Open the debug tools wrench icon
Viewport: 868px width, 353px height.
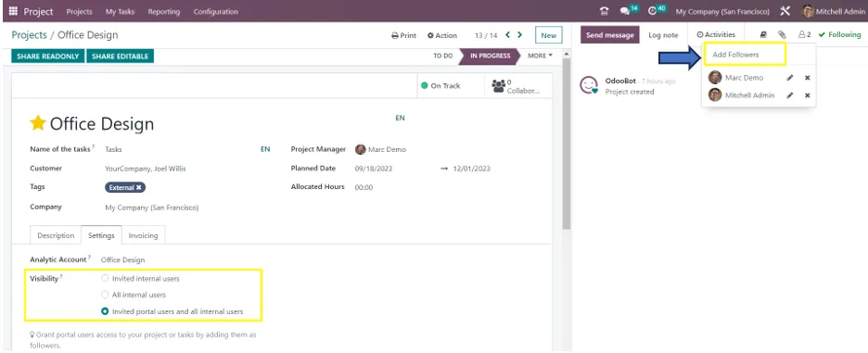coord(785,11)
